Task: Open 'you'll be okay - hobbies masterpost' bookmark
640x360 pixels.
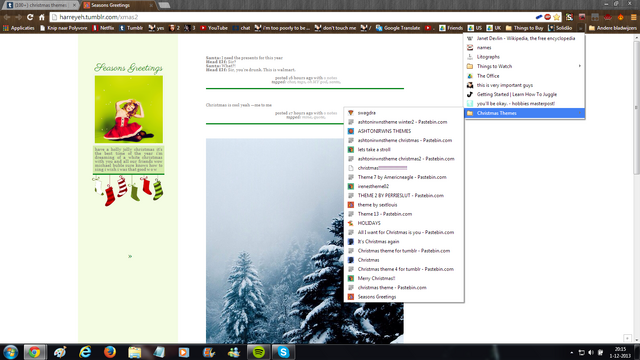Action: click(x=524, y=104)
